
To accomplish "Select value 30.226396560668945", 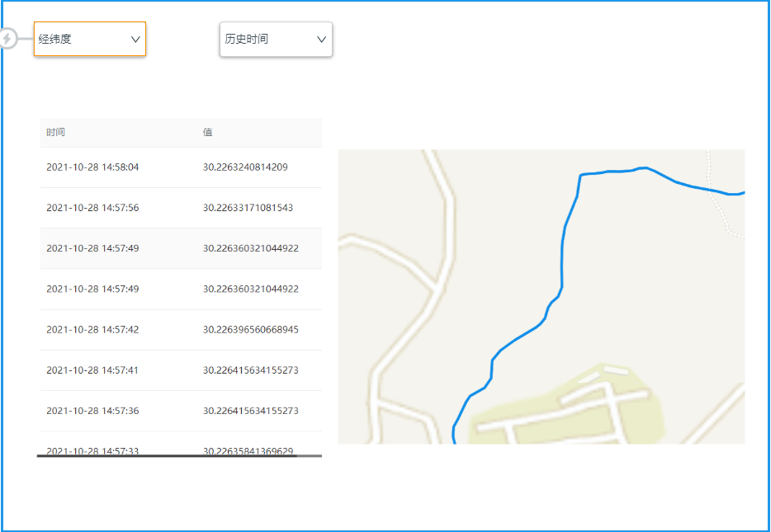I will point(251,330).
